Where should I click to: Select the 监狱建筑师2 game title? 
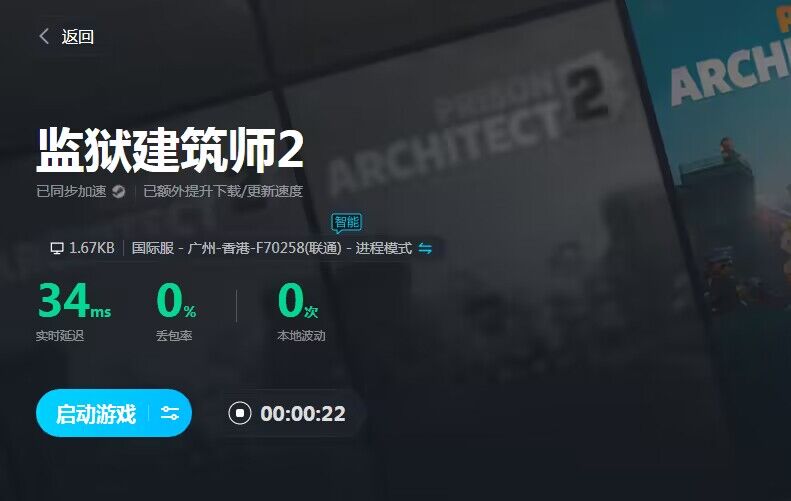170,150
